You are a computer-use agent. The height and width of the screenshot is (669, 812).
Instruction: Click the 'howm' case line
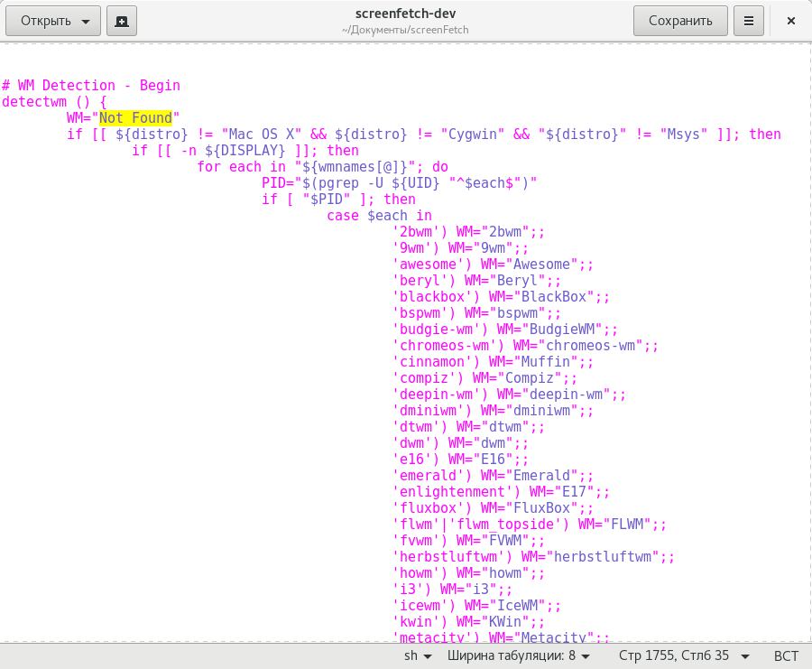(468, 573)
